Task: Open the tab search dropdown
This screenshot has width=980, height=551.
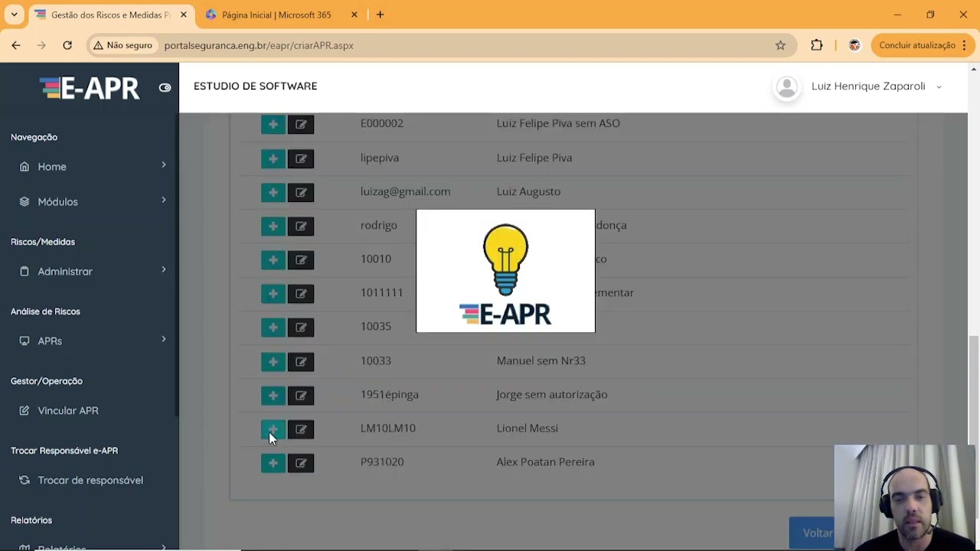Action: [14, 15]
